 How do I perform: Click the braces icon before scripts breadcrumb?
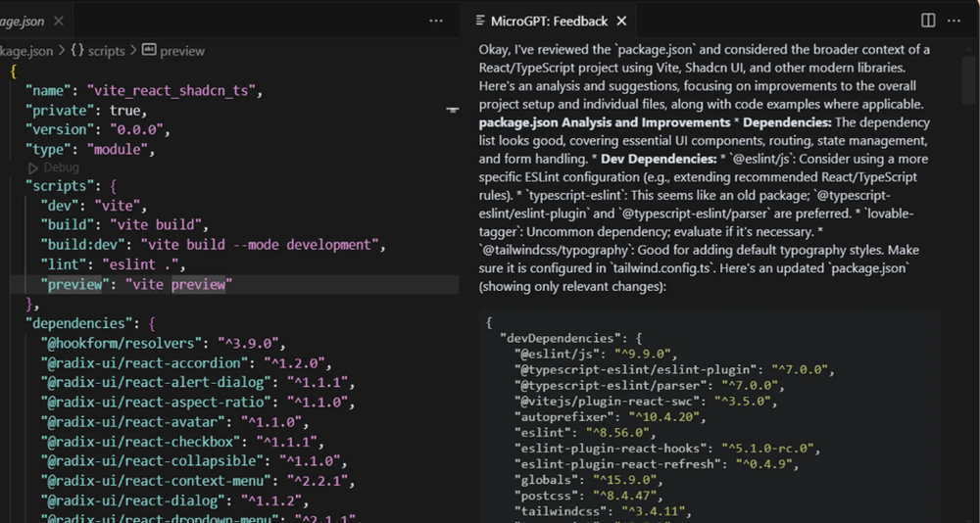coord(77,51)
